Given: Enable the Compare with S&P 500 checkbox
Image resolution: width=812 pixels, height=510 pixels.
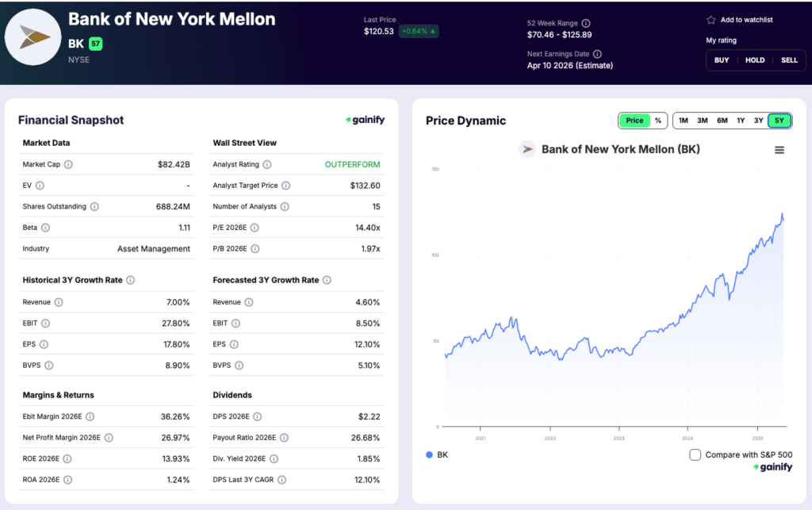Looking at the screenshot, I should coord(695,454).
